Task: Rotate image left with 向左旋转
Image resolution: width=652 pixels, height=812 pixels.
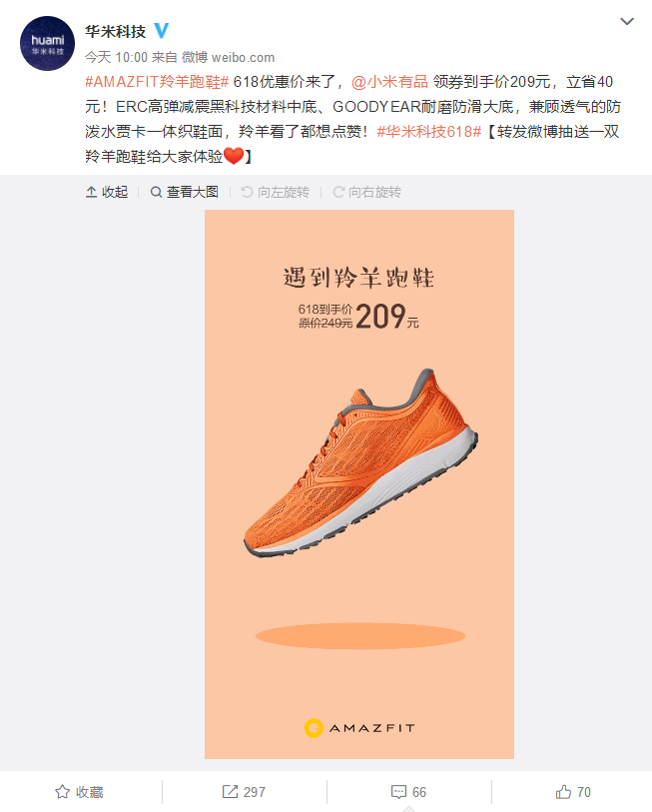Action: click(275, 192)
